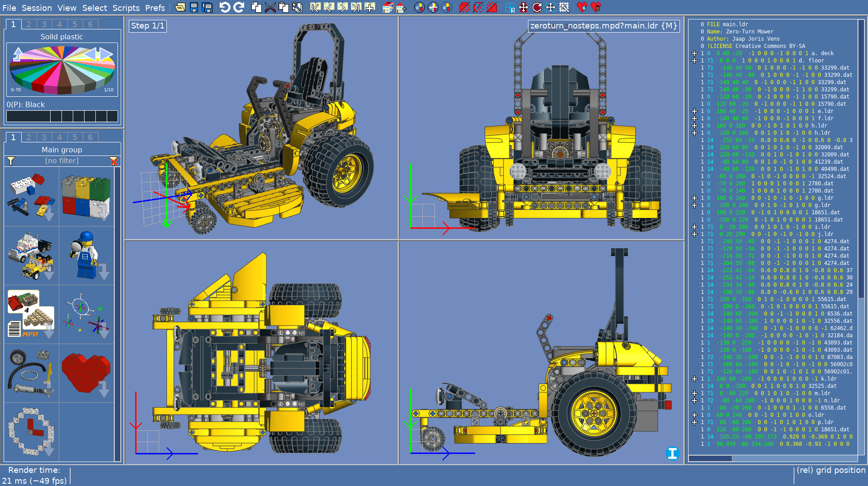Image resolution: width=868 pixels, height=486 pixels.
Task: Go up one level in color wheel
Action: click(17, 53)
